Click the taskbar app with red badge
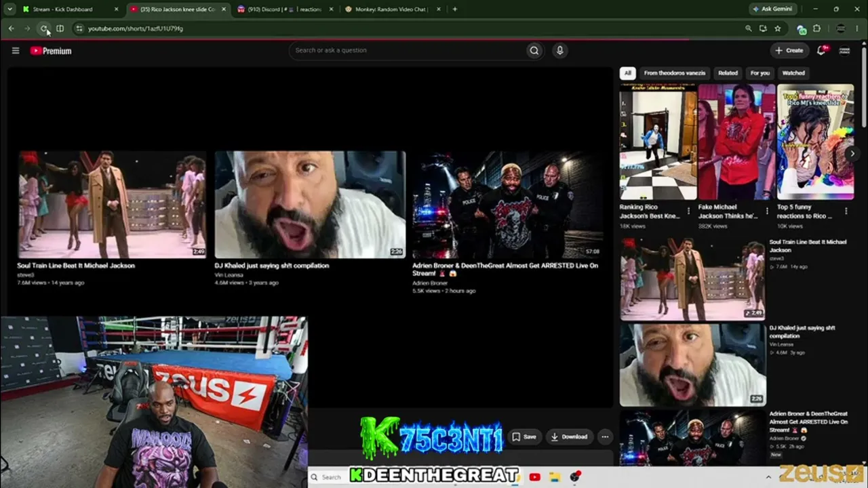The height and width of the screenshot is (488, 868). pyautogui.click(x=575, y=477)
